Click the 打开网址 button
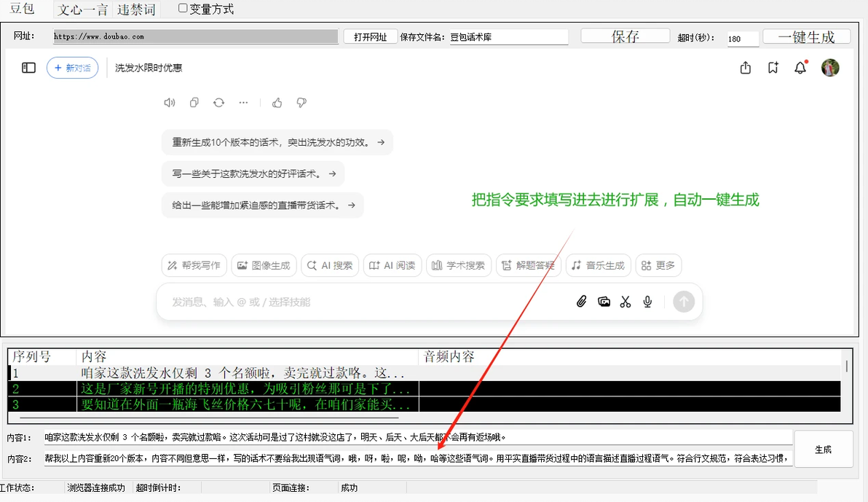This screenshot has height=502, width=868. (371, 36)
